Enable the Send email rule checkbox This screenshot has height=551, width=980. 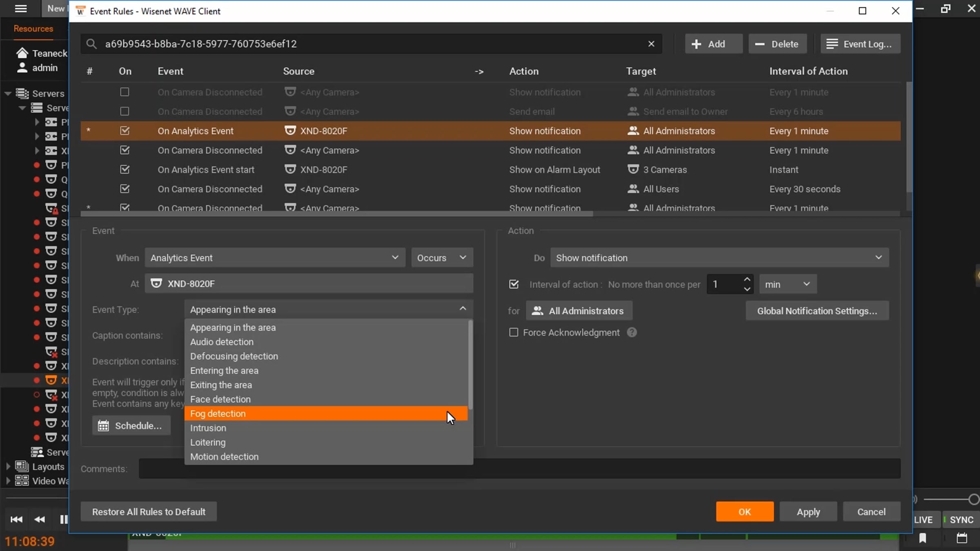[125, 111]
